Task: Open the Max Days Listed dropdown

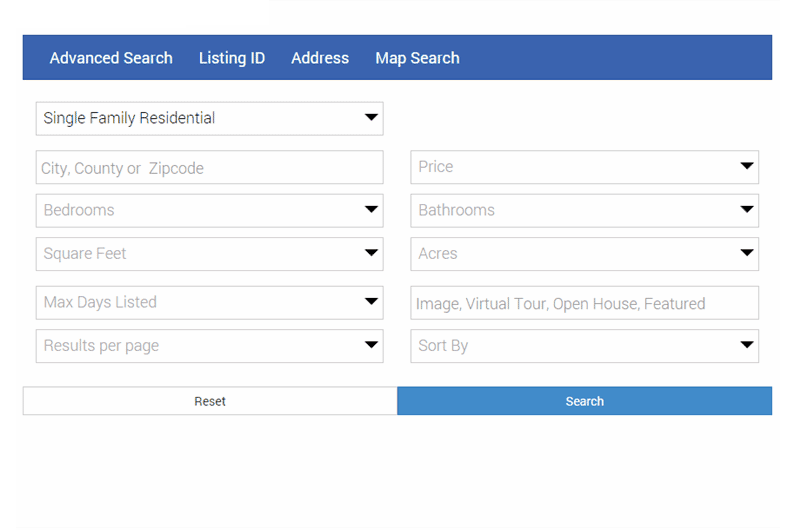Action: [x=209, y=303]
